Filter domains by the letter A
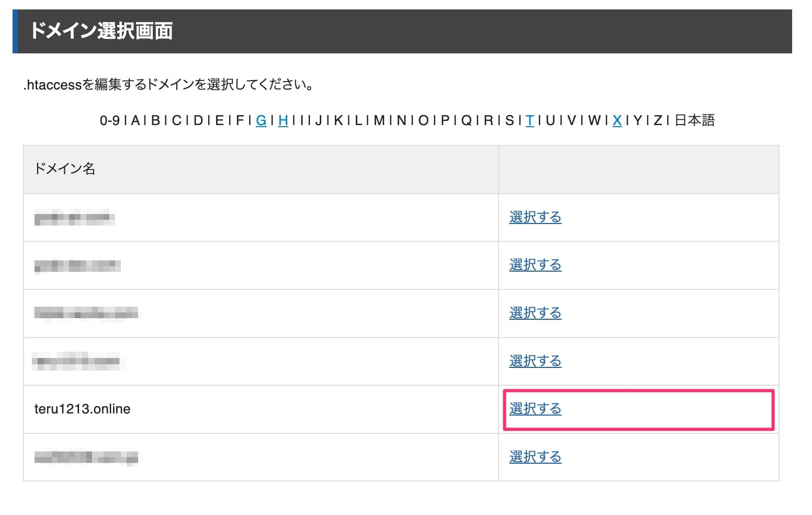 pyautogui.click(x=136, y=121)
